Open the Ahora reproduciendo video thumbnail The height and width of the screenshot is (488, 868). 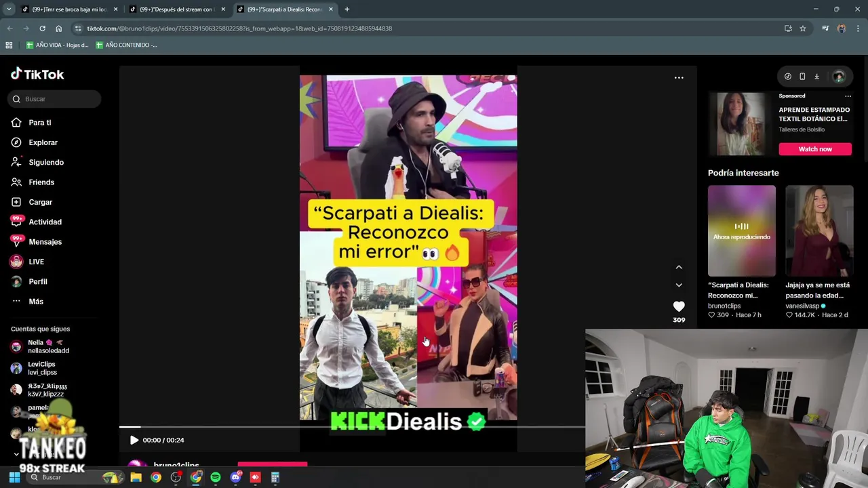[742, 230]
